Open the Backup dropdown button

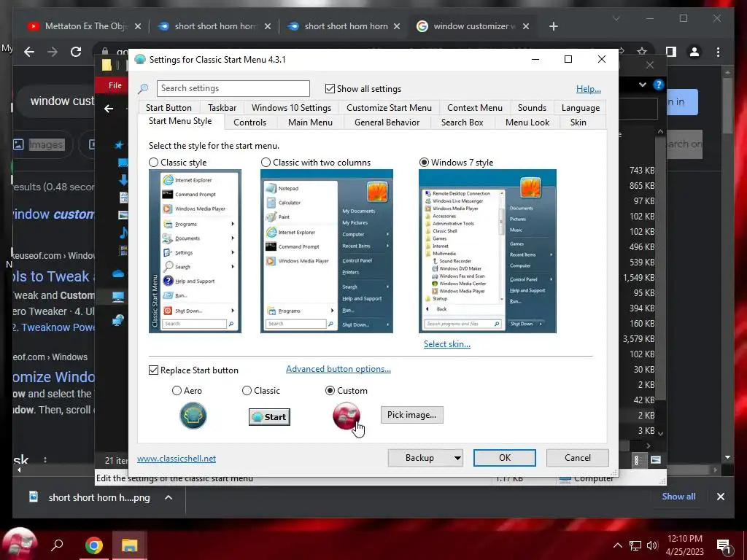coord(425,458)
